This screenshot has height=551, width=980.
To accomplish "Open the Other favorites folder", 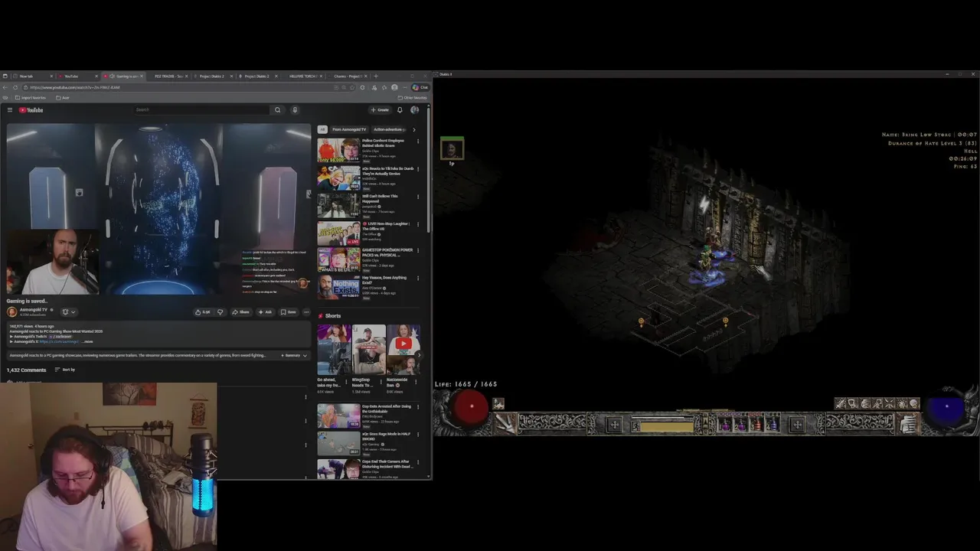I will point(412,97).
